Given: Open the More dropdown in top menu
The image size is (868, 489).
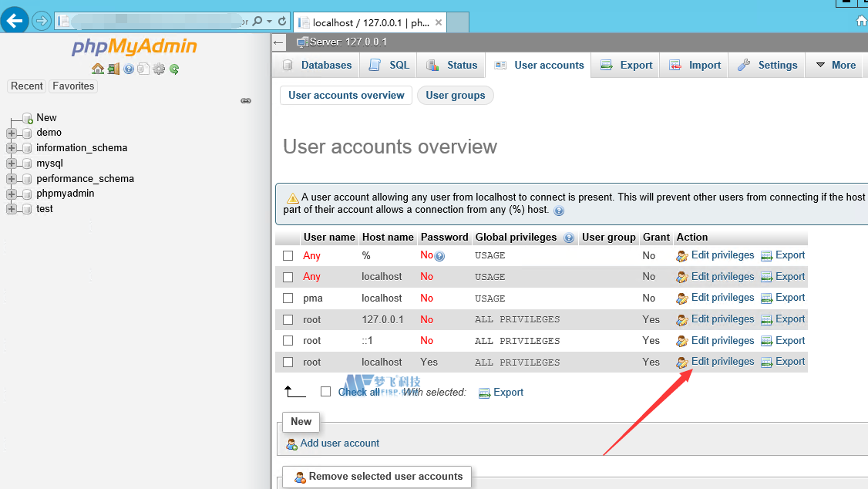Looking at the screenshot, I should click(836, 66).
